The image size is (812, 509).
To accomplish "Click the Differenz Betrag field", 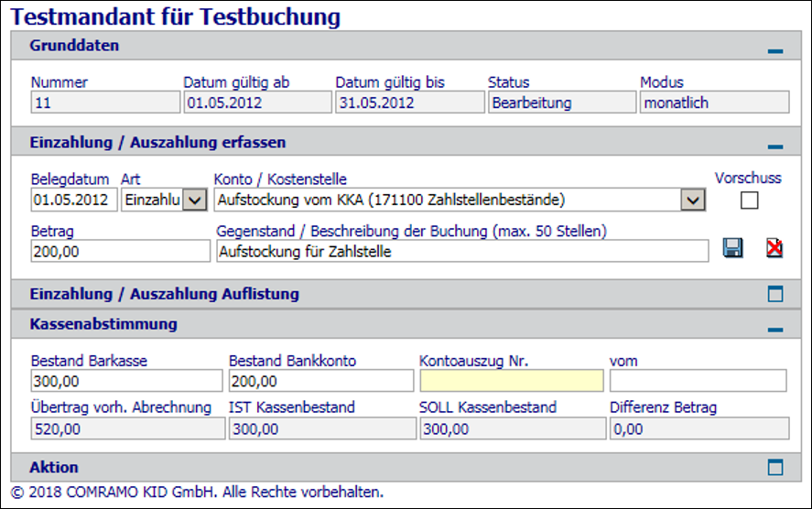I will [x=699, y=428].
